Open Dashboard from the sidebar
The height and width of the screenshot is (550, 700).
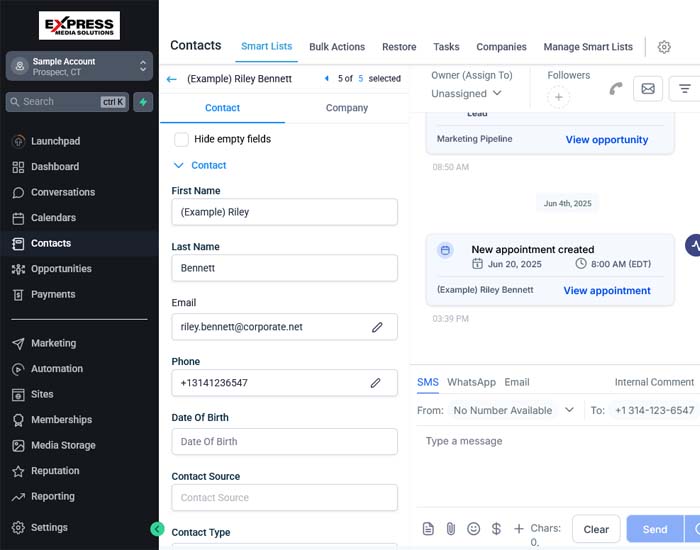45,167
